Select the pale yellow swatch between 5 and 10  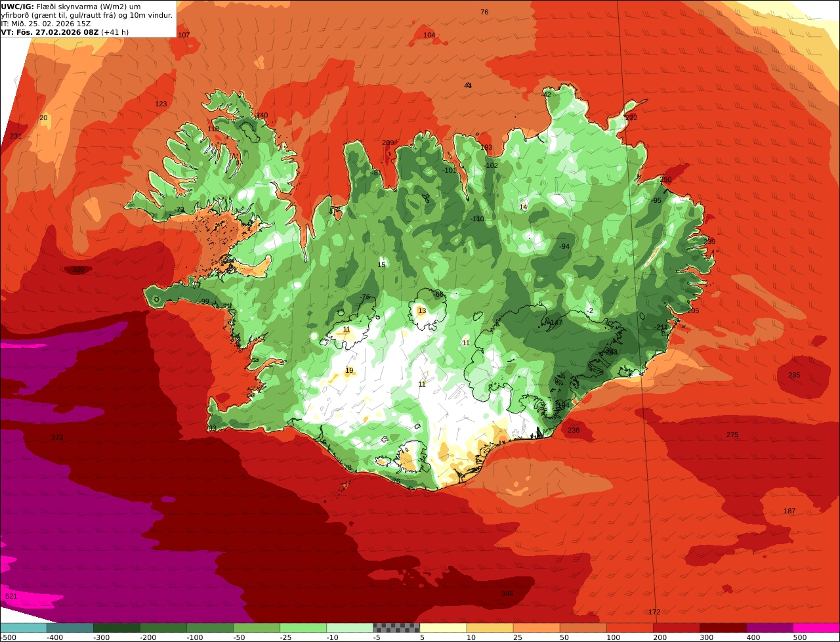click(x=442, y=628)
